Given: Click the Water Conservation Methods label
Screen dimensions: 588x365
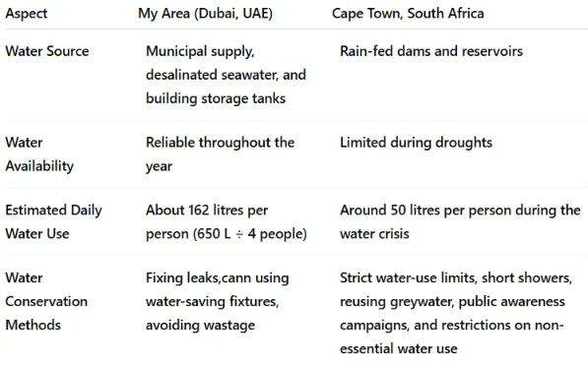Looking at the screenshot, I should coord(46,301).
